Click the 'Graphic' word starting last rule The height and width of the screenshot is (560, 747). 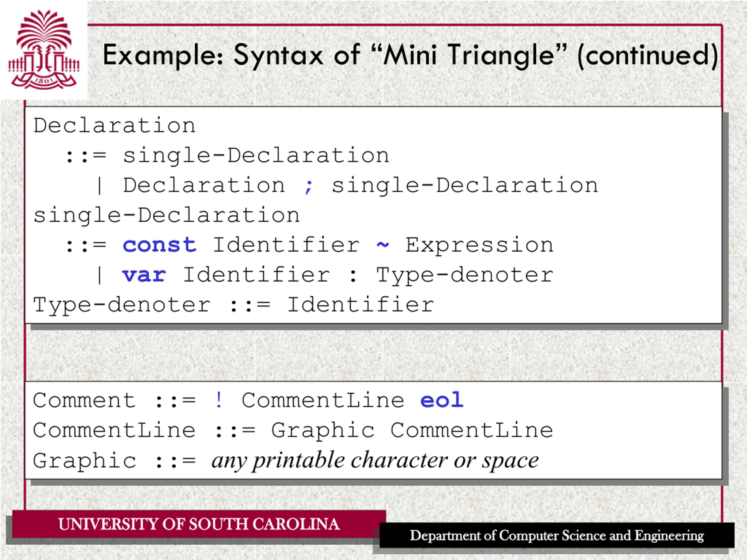click(85, 461)
